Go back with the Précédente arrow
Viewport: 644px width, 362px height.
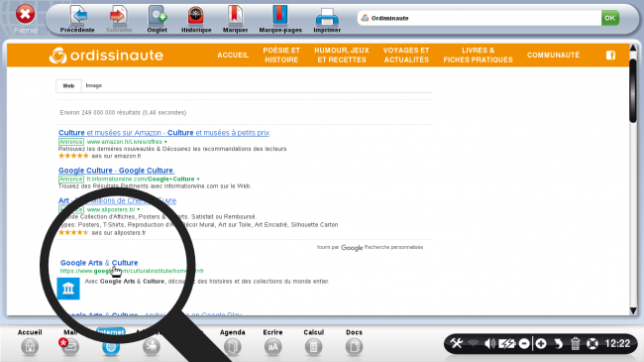[x=77, y=19]
